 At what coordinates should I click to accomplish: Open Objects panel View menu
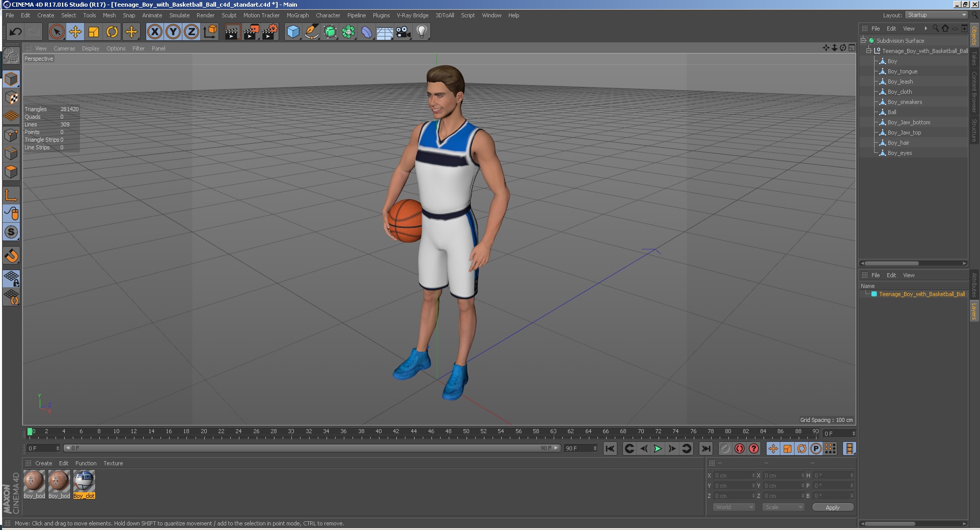tap(909, 29)
